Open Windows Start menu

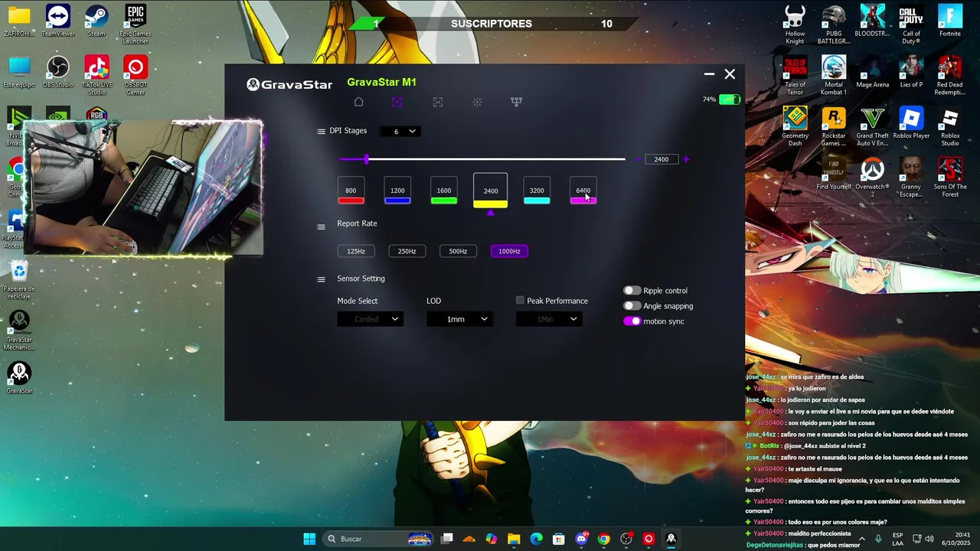coord(309,539)
